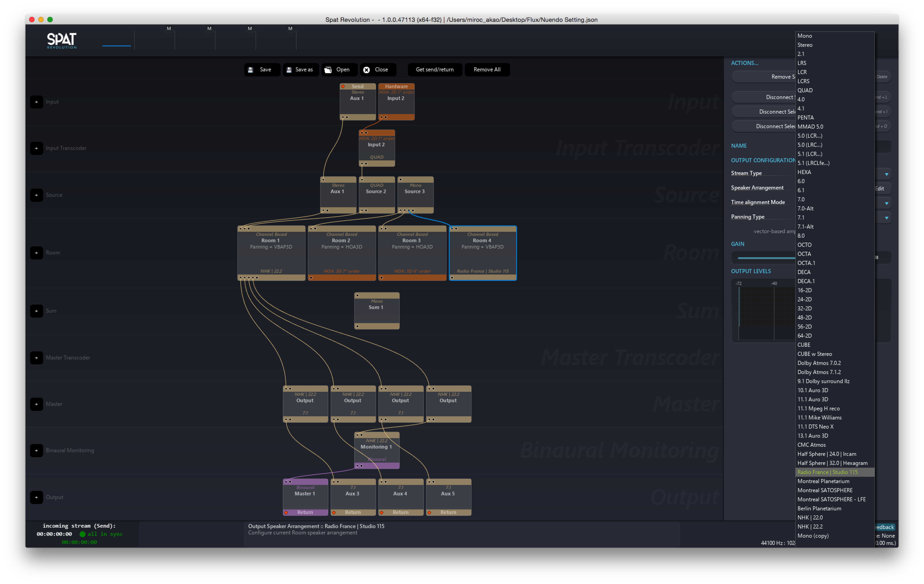
Task: Click the Output Levels meter
Action: 764,311
